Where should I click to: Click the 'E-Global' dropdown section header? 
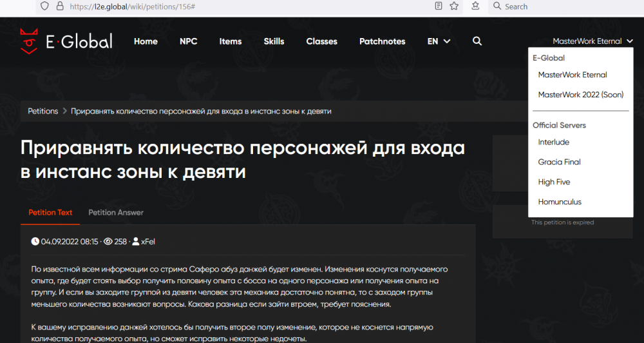tap(548, 58)
